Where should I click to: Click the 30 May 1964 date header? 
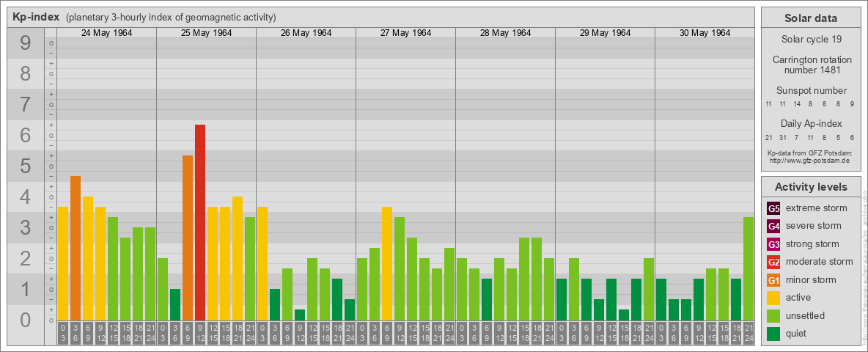pyautogui.click(x=705, y=33)
